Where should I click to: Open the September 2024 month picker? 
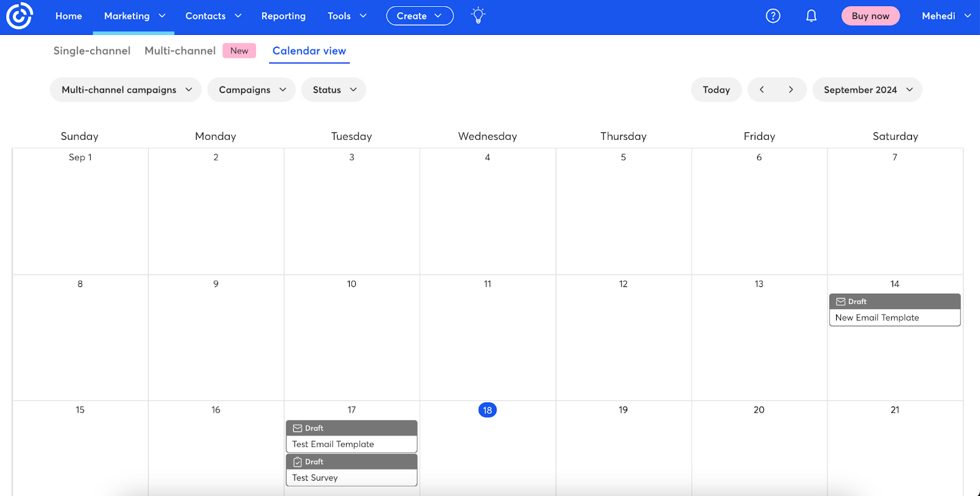click(867, 90)
